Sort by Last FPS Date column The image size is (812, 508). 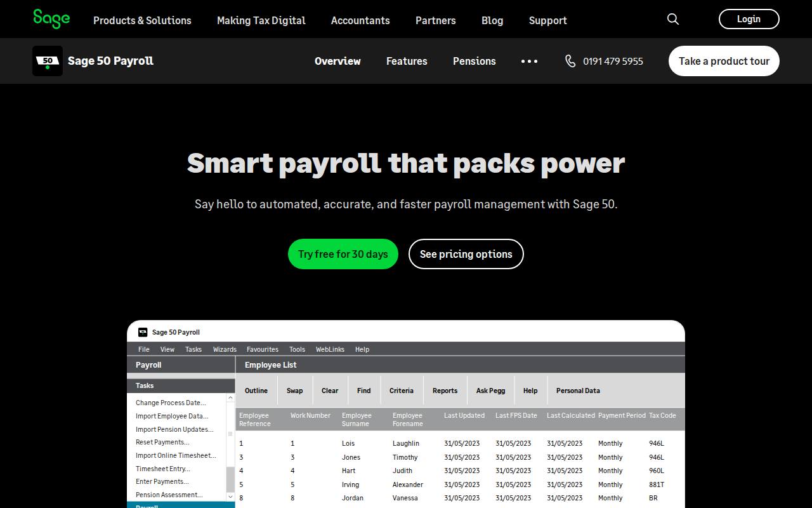tap(516, 415)
